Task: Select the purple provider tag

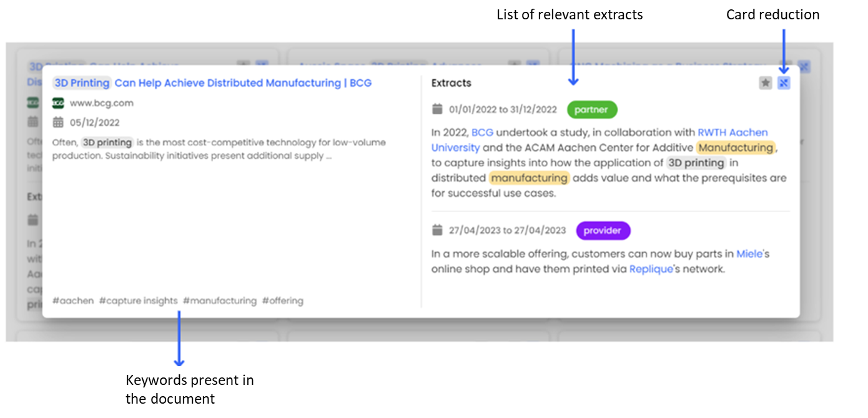Action: (x=603, y=230)
